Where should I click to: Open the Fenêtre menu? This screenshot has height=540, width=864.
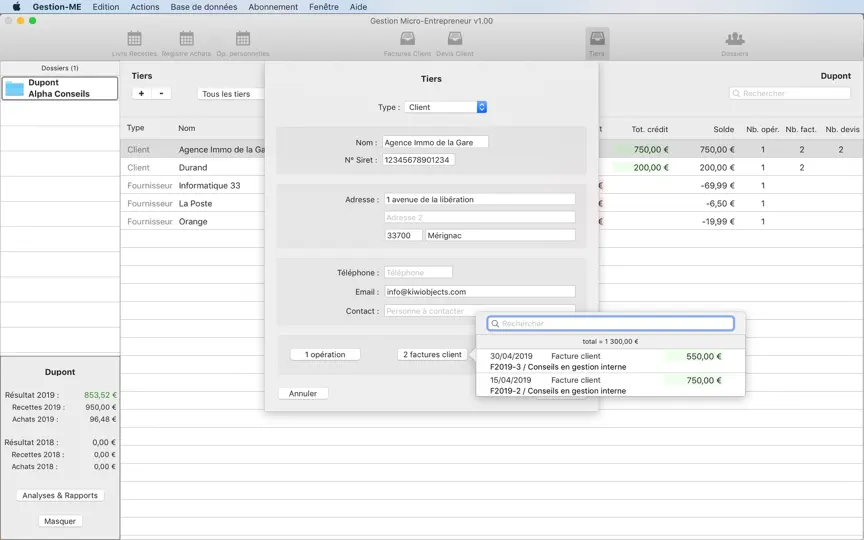point(324,7)
